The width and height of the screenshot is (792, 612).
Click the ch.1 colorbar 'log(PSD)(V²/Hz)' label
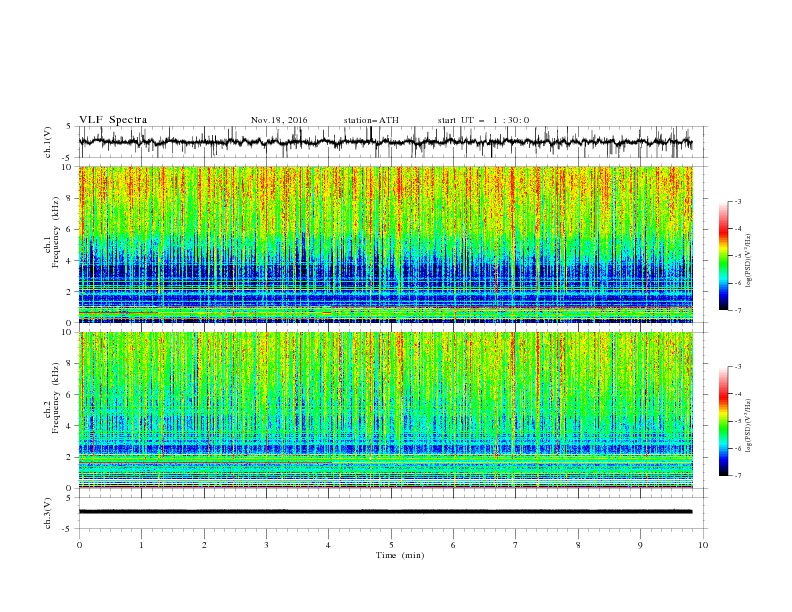pyautogui.click(x=749, y=261)
